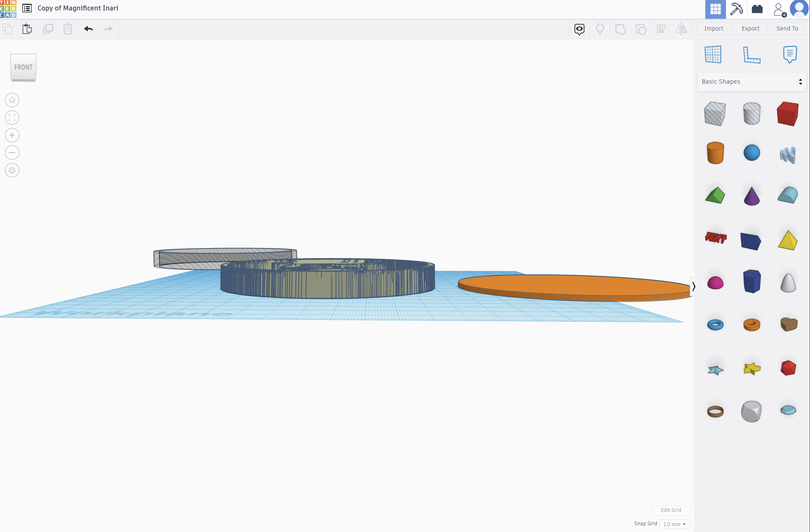This screenshot has width=810, height=532.
Task: Click the undo arrow icon
Action: click(88, 29)
